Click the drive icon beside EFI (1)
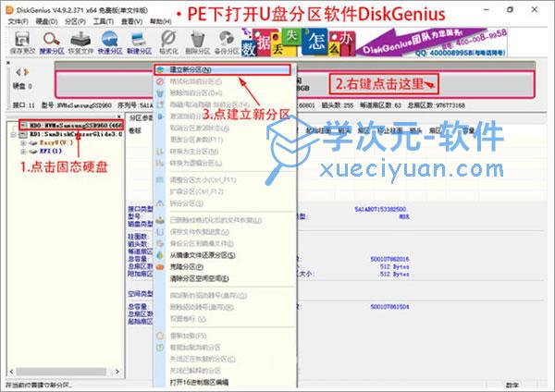This screenshot has height=392, width=555. [33, 151]
